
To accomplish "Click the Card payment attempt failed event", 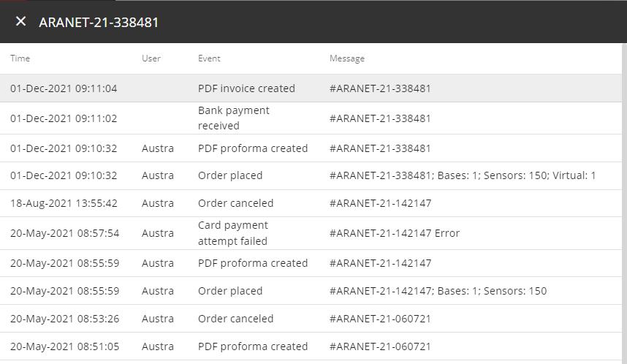I will 232,233.
